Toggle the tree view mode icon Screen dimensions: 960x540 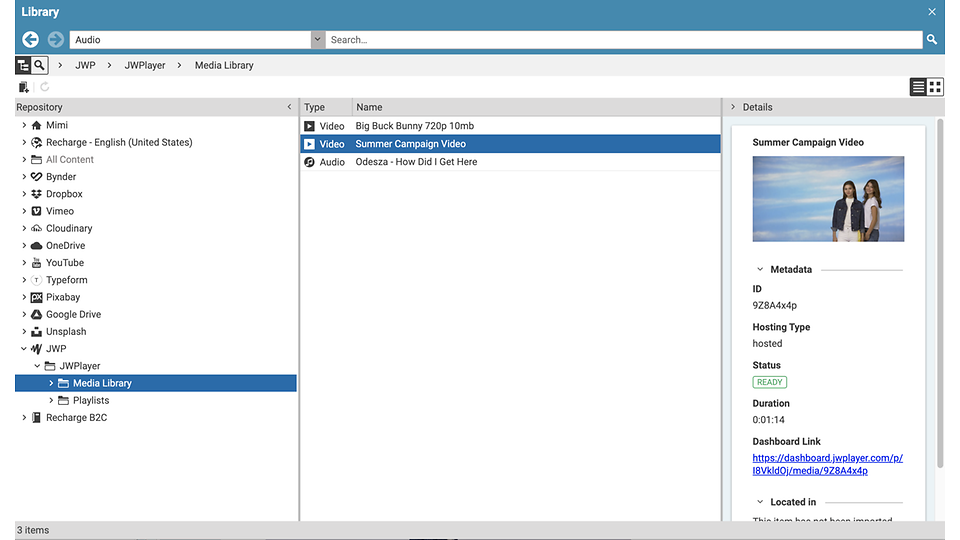[23, 65]
